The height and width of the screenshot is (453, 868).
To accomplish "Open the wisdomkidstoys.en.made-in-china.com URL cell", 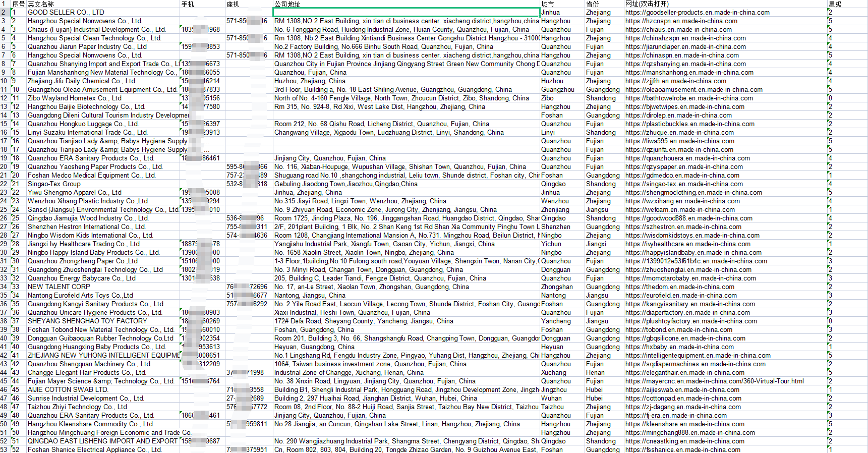I will [725, 235].
